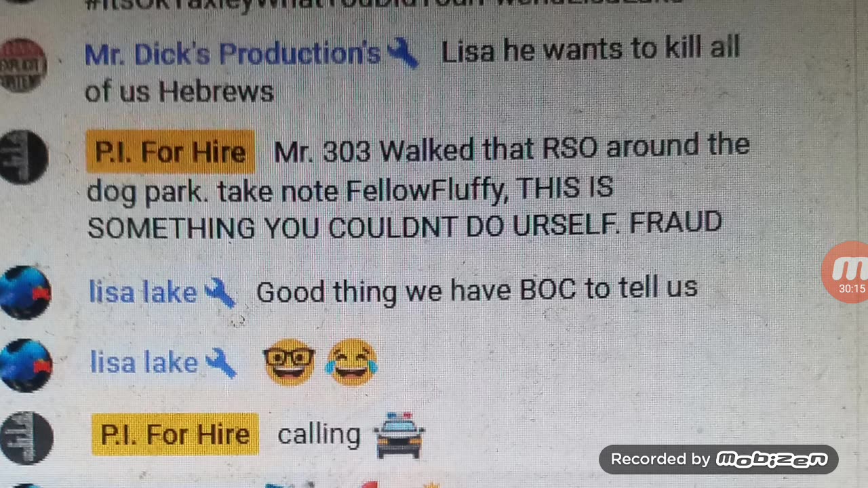Click P.I. For Hire badge on RSO message

click(170, 152)
